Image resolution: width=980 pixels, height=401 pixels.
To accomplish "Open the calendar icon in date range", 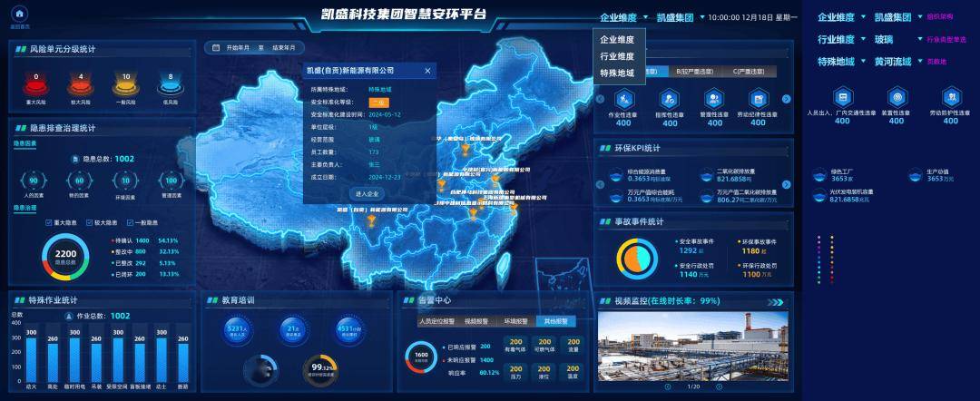I will pyautogui.click(x=216, y=47).
